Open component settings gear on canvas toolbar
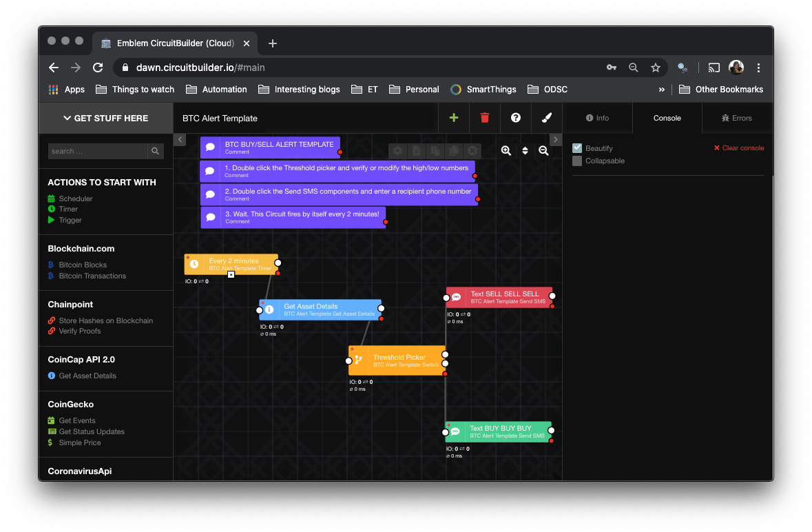Screen dimensions: 812x532 pyautogui.click(x=397, y=151)
